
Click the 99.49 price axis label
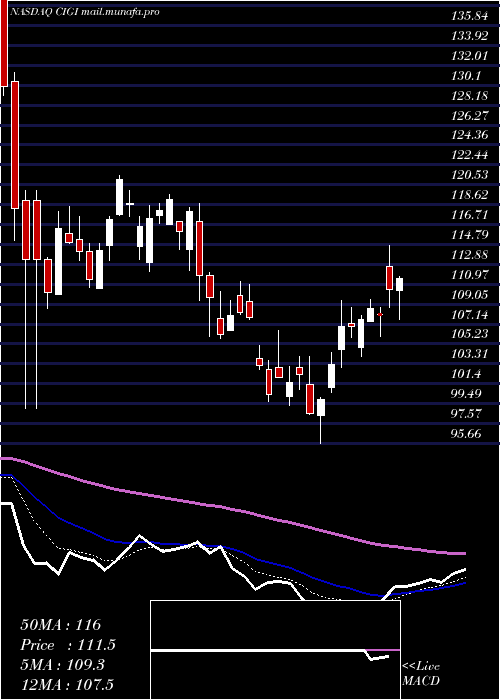467,393
